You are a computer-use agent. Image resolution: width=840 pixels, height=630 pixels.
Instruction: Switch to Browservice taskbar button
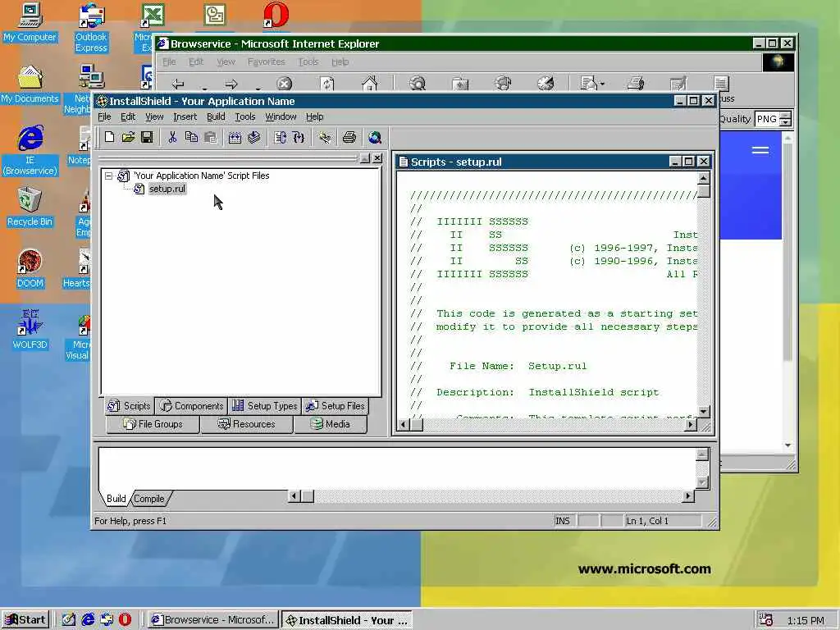[212, 620]
